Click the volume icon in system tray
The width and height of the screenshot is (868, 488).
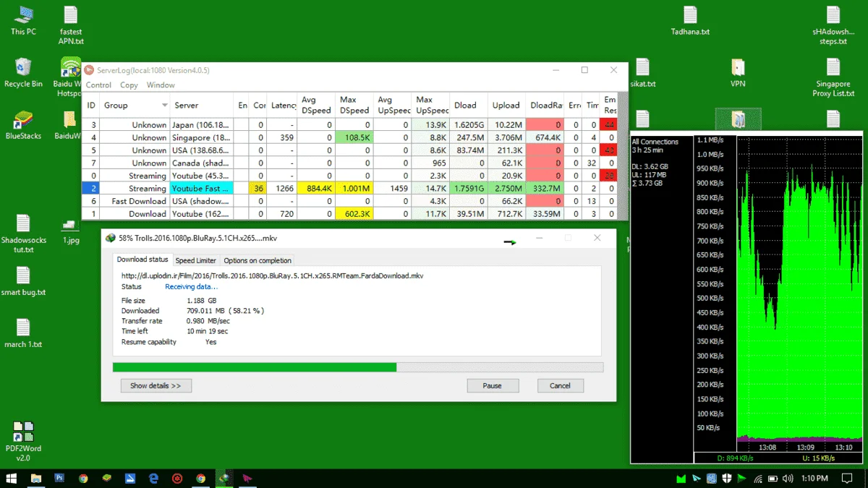(788, 478)
